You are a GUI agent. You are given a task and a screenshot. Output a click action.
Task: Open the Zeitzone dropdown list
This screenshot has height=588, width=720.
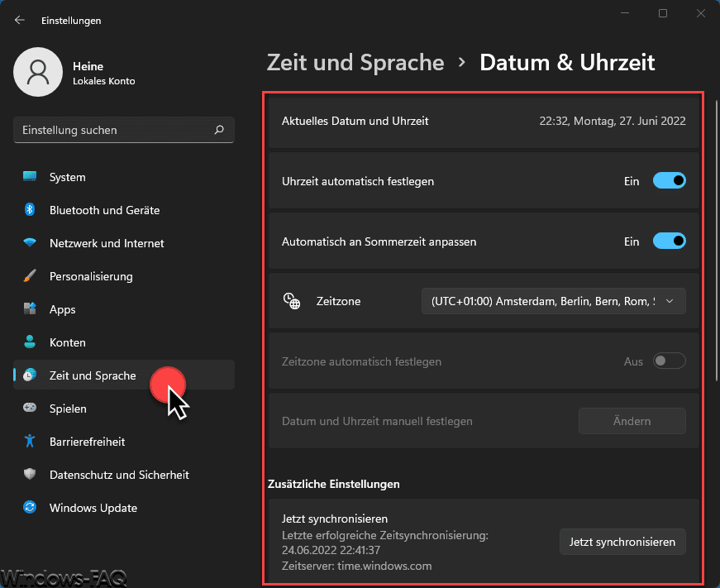coord(554,301)
